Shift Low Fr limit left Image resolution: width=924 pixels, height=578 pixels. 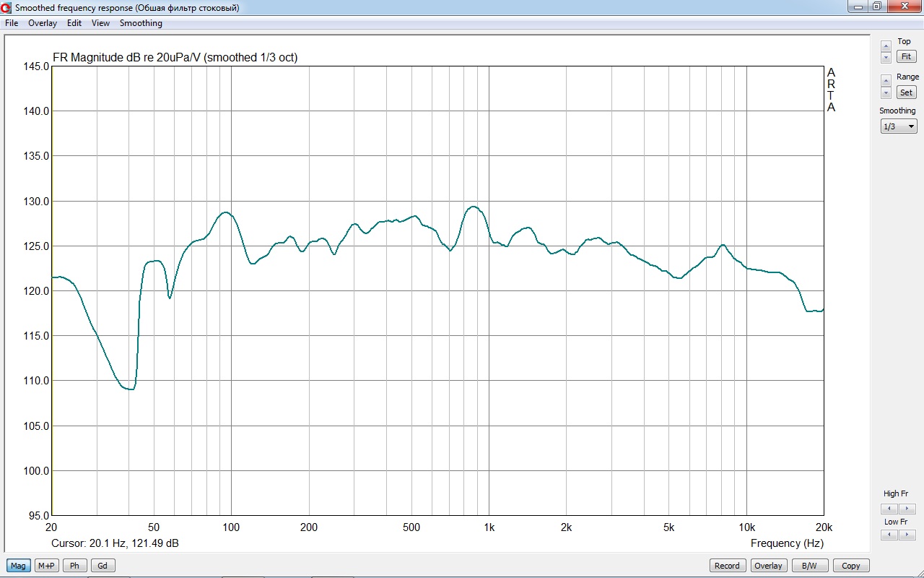[x=890, y=535]
